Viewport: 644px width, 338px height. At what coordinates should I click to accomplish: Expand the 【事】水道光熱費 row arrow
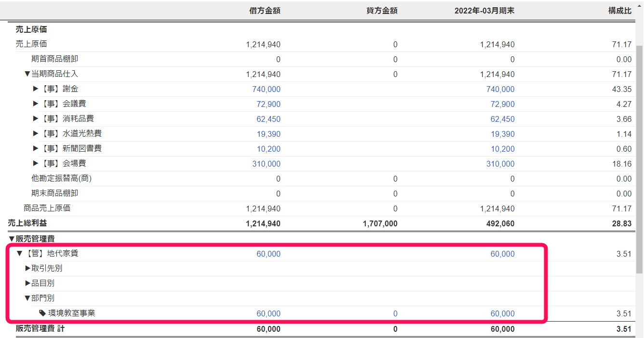[36, 134]
